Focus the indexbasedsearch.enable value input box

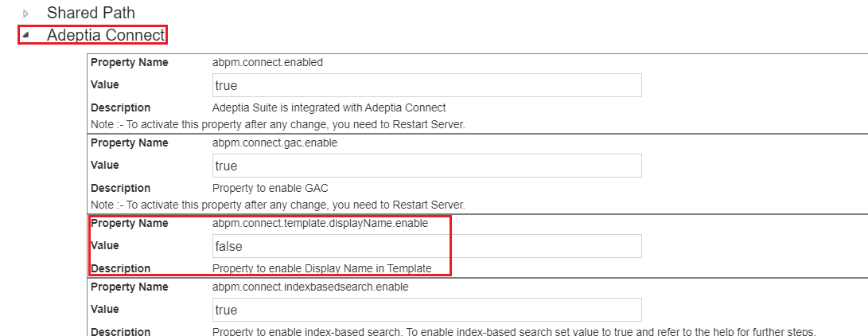(x=426, y=310)
